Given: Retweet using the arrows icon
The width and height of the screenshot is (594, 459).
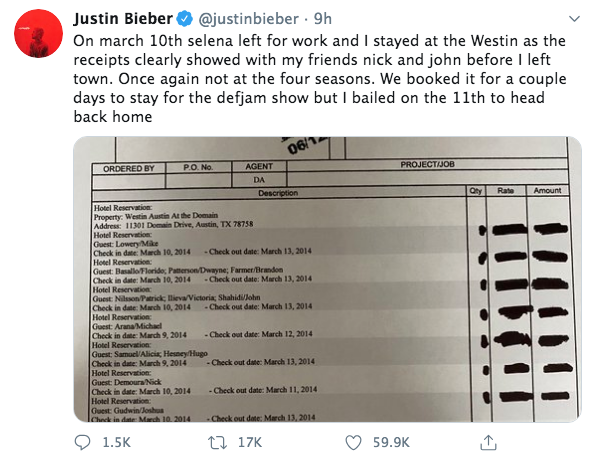Looking at the screenshot, I should (217, 442).
